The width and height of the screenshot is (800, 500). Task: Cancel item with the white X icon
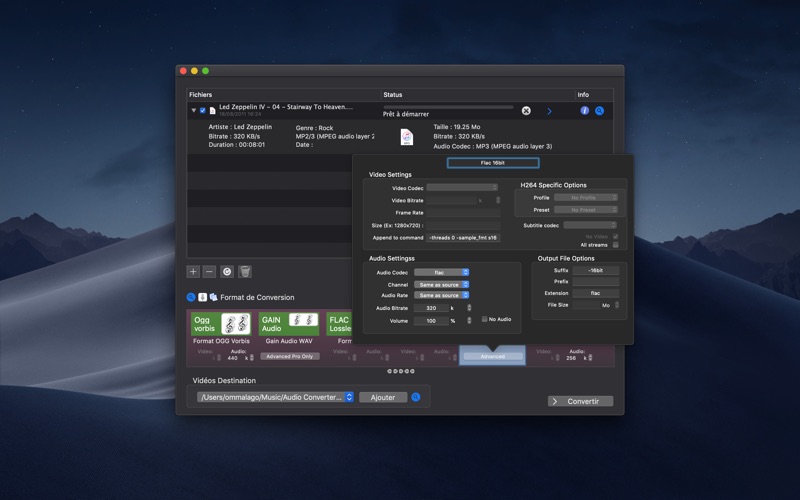tap(526, 111)
